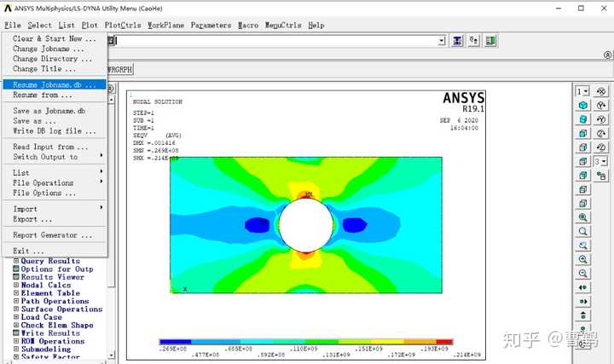The width and height of the screenshot is (614, 364).
Task: Open the Select menu
Action: click(x=39, y=26)
